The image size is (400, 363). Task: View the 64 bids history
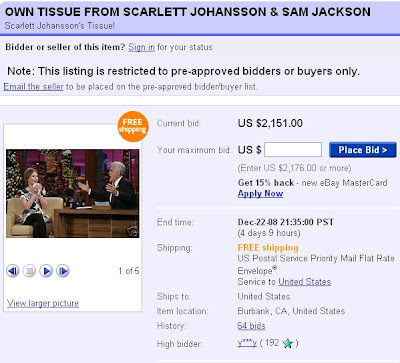(251, 326)
